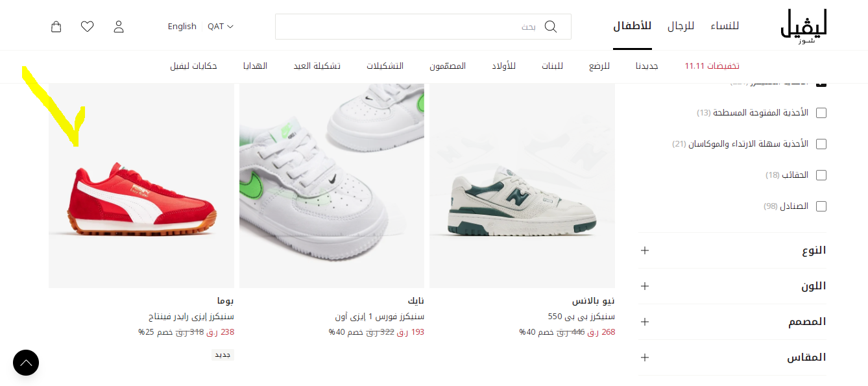Open the wishlist heart icon
Viewport: 868px width, 386px height.
point(88,27)
